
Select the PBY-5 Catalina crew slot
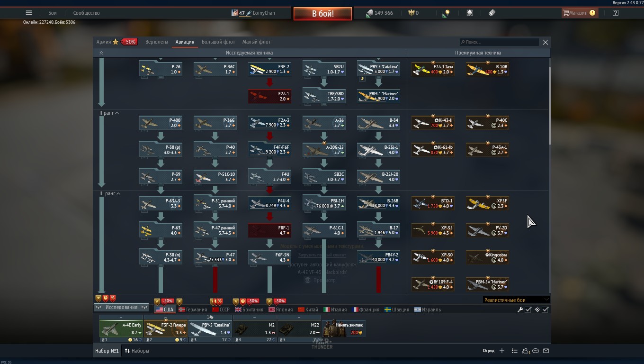pos(210,329)
